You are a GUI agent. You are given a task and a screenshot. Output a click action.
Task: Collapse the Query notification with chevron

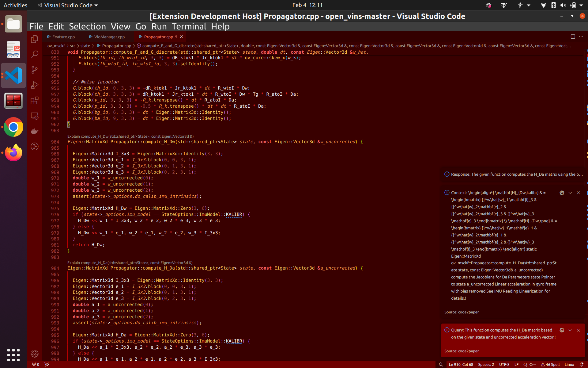570,330
